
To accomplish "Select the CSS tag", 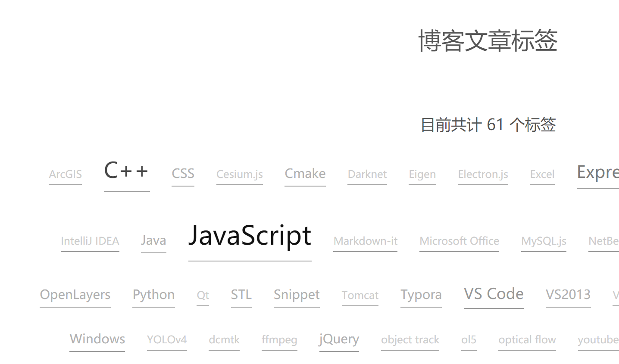I will 183,174.
